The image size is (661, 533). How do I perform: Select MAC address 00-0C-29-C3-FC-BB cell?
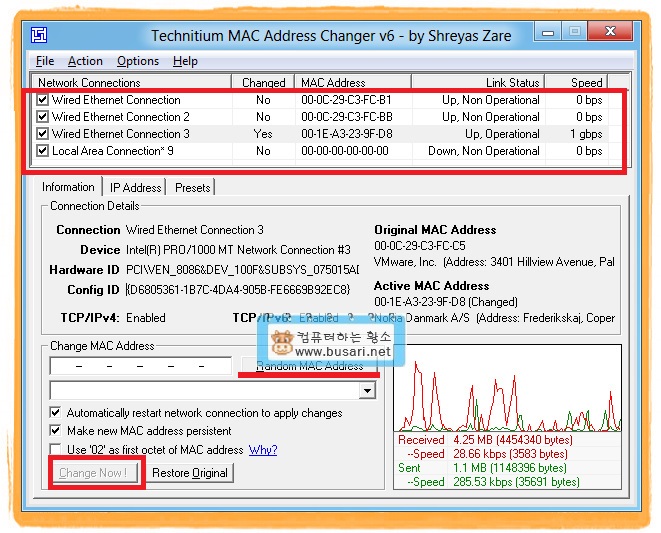click(x=347, y=117)
